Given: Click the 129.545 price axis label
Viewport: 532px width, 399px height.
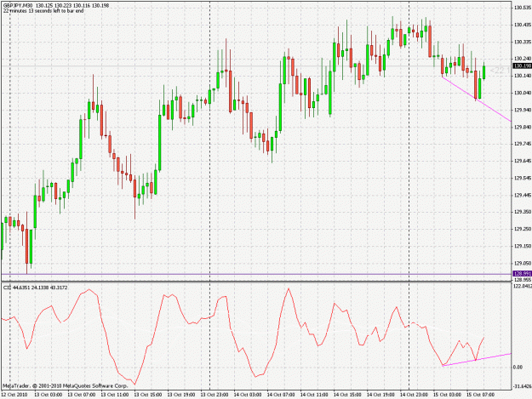Looking at the screenshot, I should (x=523, y=178).
